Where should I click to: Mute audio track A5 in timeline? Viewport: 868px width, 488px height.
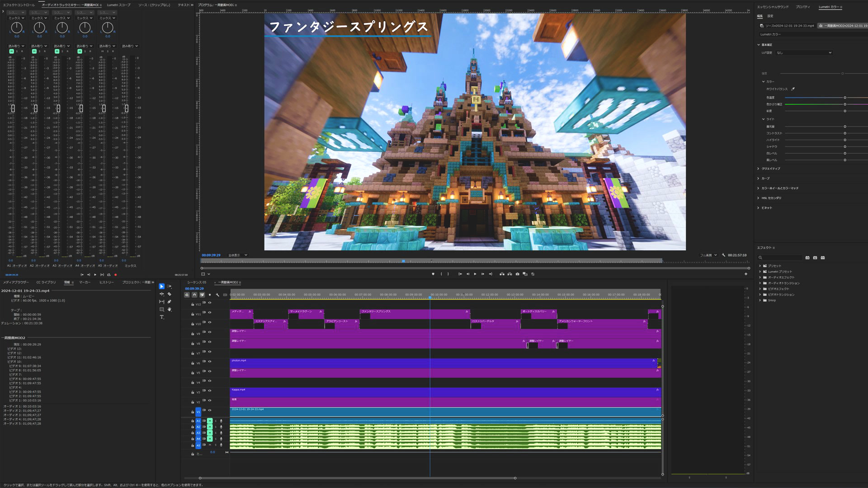tap(210, 445)
